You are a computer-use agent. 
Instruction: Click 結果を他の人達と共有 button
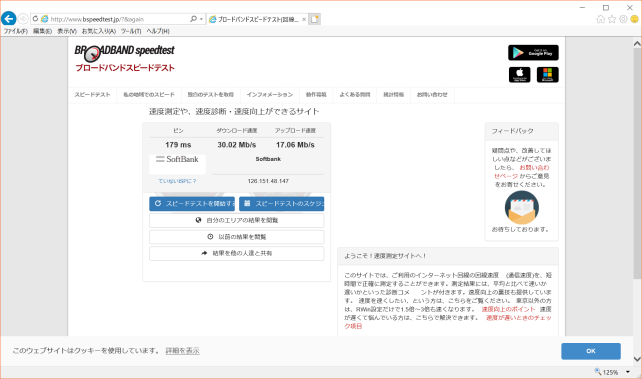[237, 253]
